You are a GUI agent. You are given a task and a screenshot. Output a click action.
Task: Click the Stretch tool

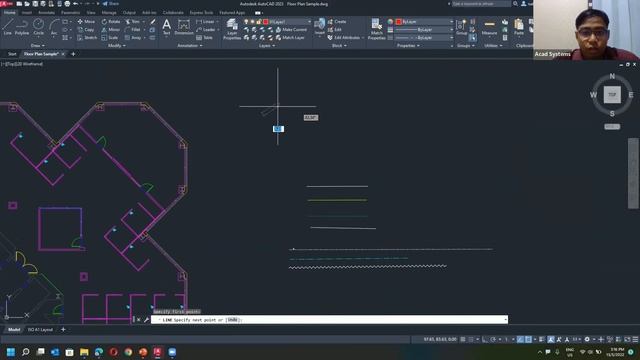point(87,38)
